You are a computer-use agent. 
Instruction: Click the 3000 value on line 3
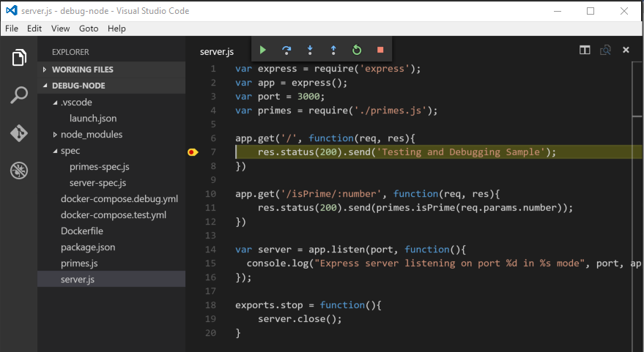[x=308, y=97]
